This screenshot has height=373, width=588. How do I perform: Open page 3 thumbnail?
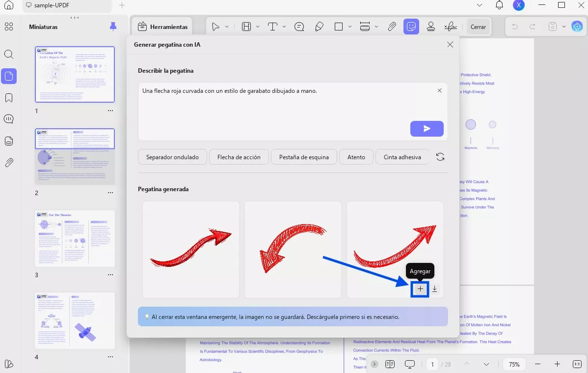click(75, 238)
